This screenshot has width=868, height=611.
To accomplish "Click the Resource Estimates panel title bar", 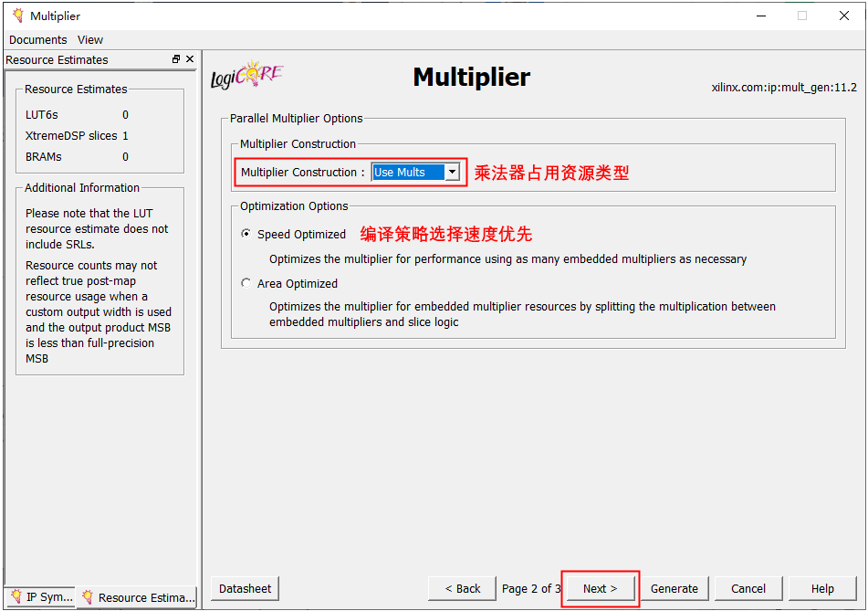I will point(82,59).
